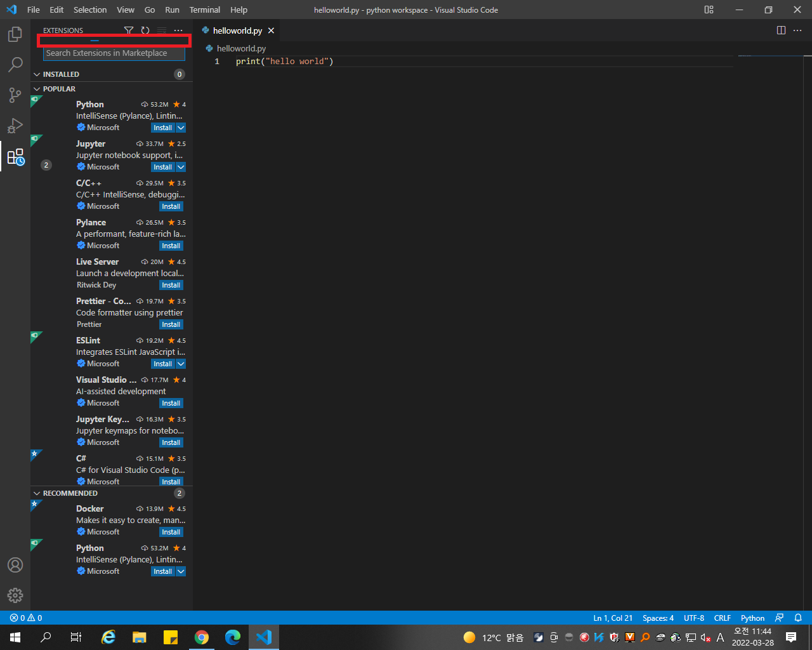Open notifications bell in status bar
Viewport: 812px width, 650px height.
[x=798, y=618]
